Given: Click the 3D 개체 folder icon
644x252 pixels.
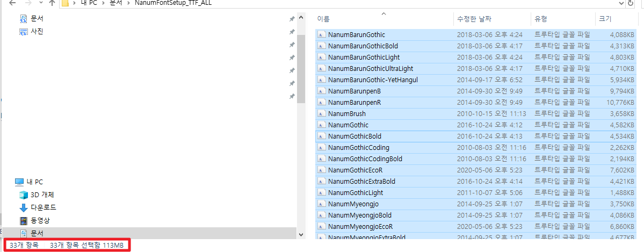Looking at the screenshot, I should pos(24,195).
